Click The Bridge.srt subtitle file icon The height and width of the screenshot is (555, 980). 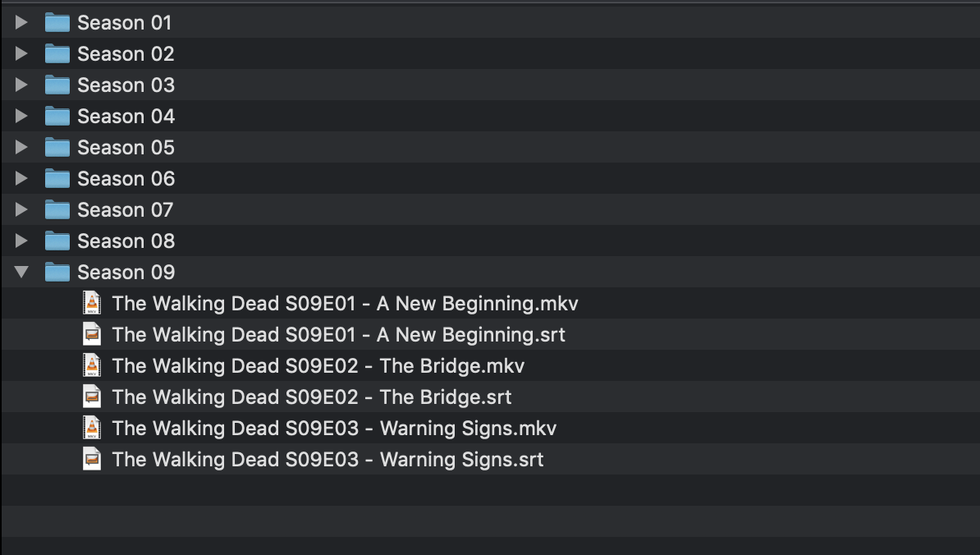pyautogui.click(x=92, y=397)
